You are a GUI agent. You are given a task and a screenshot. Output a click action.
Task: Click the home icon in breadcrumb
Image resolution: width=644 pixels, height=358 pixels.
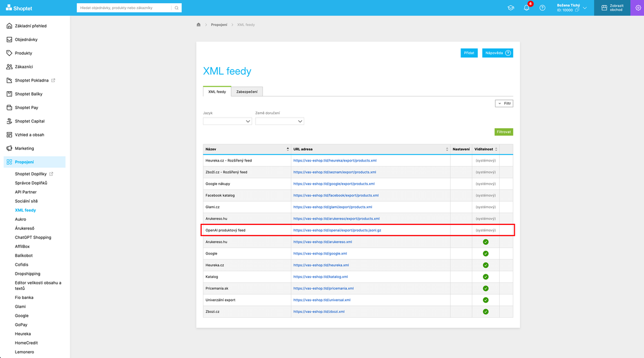199,25
